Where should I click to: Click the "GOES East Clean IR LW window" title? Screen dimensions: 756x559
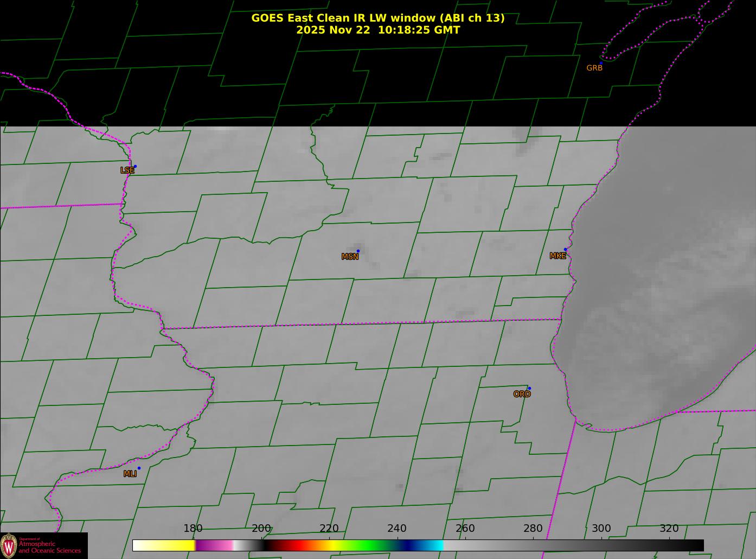click(377, 18)
